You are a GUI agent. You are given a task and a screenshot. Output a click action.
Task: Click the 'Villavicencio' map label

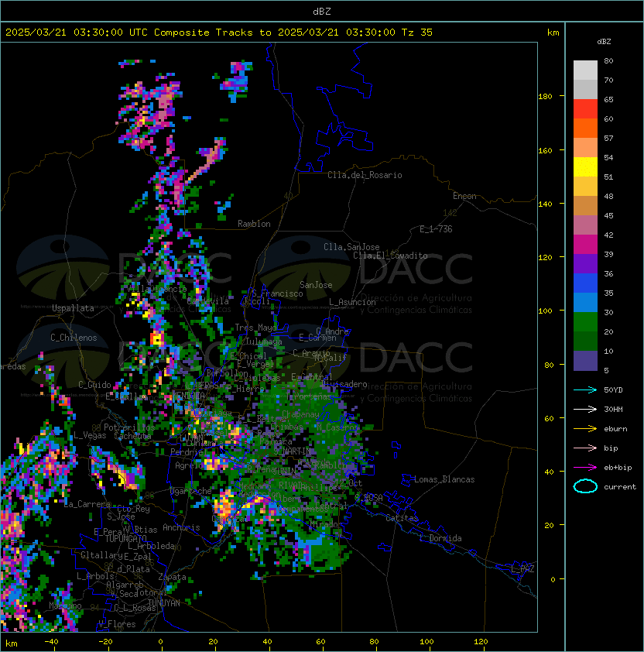point(158,289)
